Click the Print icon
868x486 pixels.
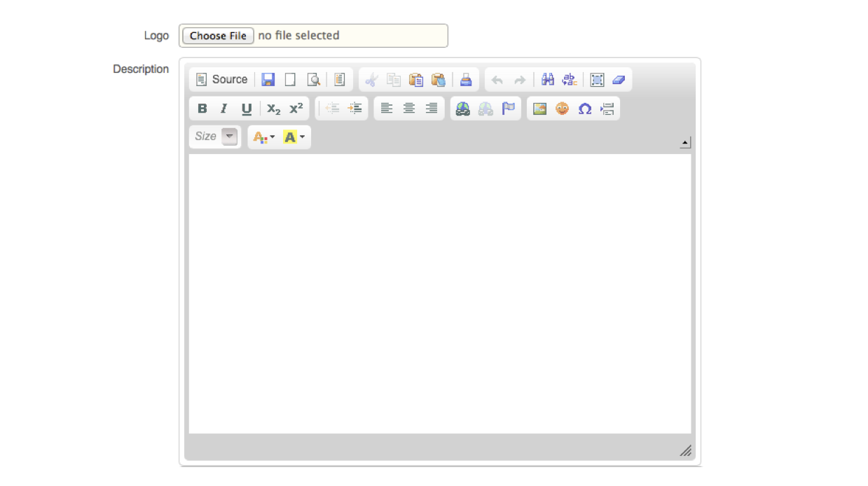coord(466,80)
